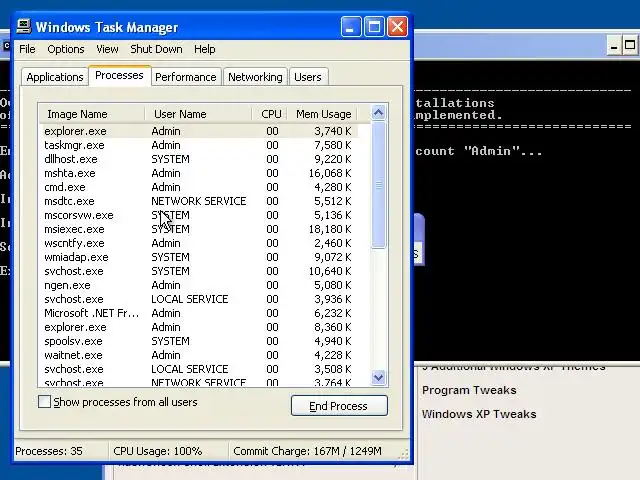Click the Task Manager resize grip corner
The image size is (640, 480).
403,454
